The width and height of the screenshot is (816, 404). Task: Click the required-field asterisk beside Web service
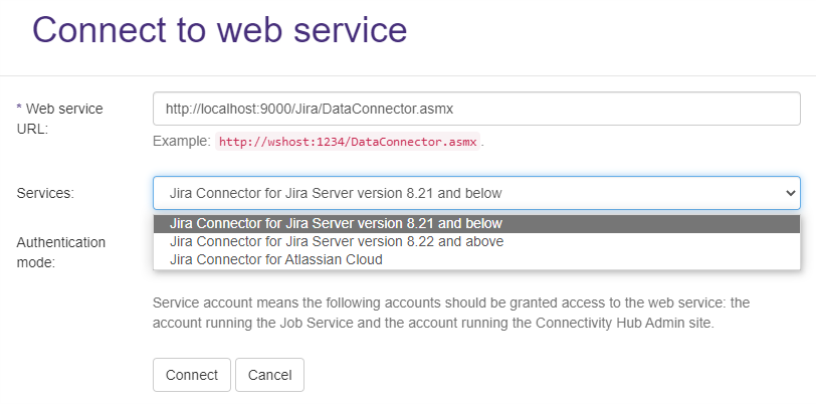click(19, 108)
